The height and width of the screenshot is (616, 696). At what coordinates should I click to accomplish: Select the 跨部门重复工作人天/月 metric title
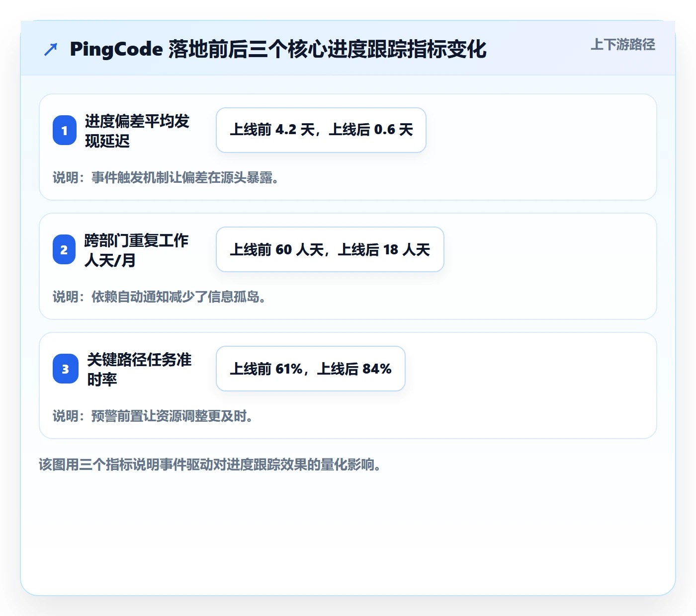pos(136,250)
